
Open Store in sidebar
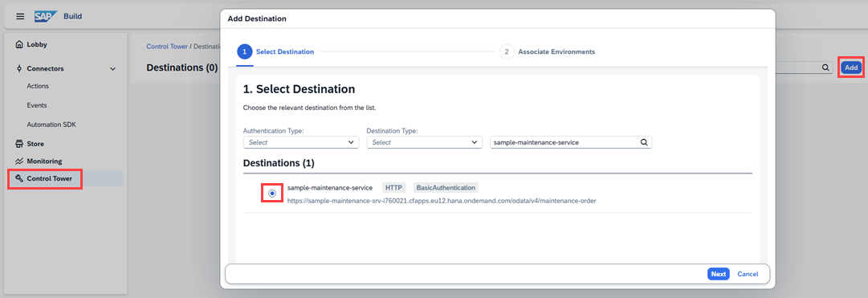pyautogui.click(x=35, y=144)
